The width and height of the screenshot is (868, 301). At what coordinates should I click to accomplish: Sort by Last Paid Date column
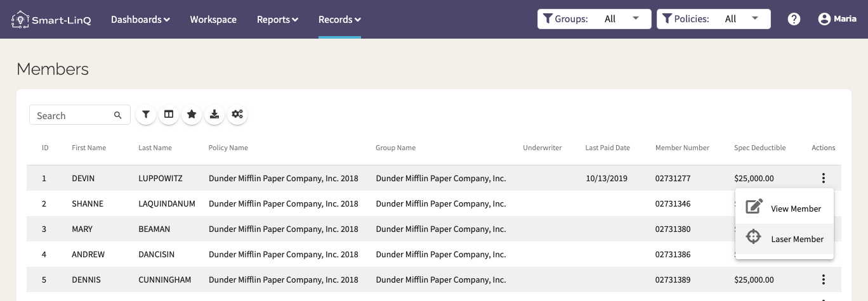click(x=607, y=148)
